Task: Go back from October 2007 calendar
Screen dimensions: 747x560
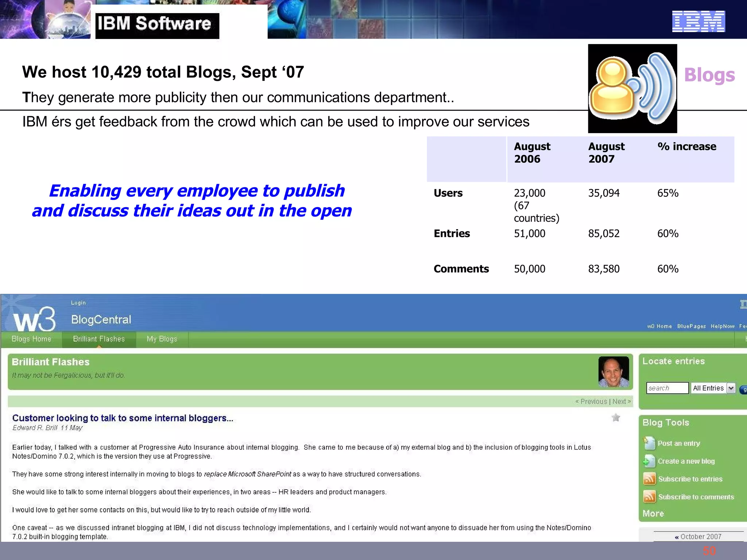Action: click(x=677, y=537)
